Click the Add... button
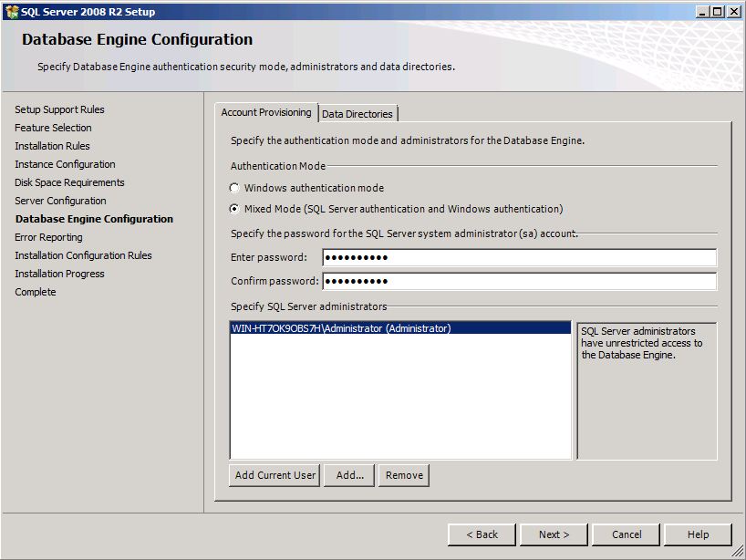746x560 pixels. point(348,475)
